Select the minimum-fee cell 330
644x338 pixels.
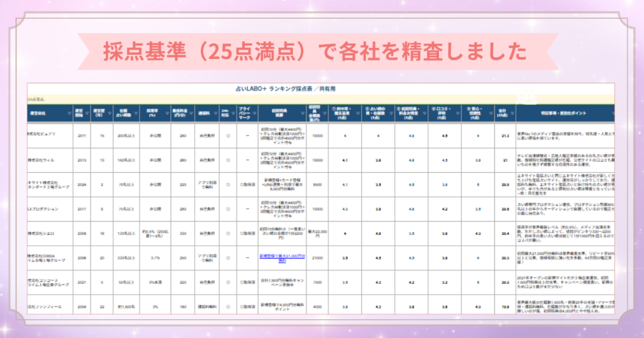[x=183, y=234]
